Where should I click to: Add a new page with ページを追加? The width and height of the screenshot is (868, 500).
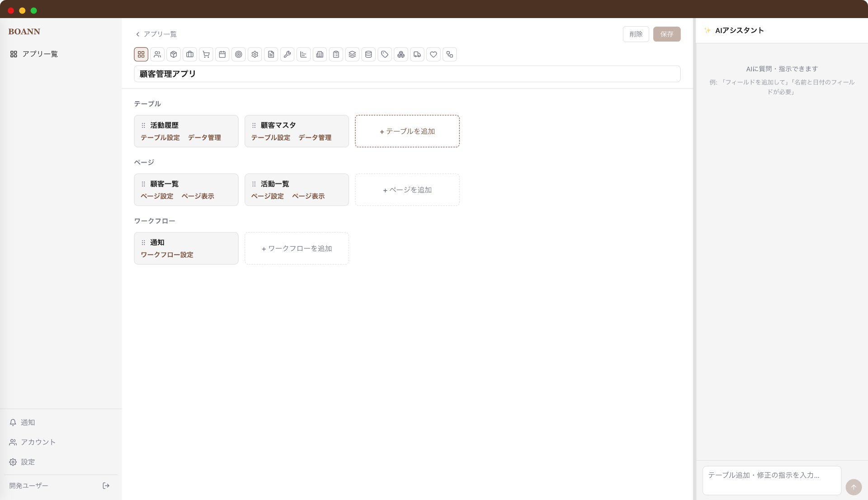pyautogui.click(x=407, y=190)
